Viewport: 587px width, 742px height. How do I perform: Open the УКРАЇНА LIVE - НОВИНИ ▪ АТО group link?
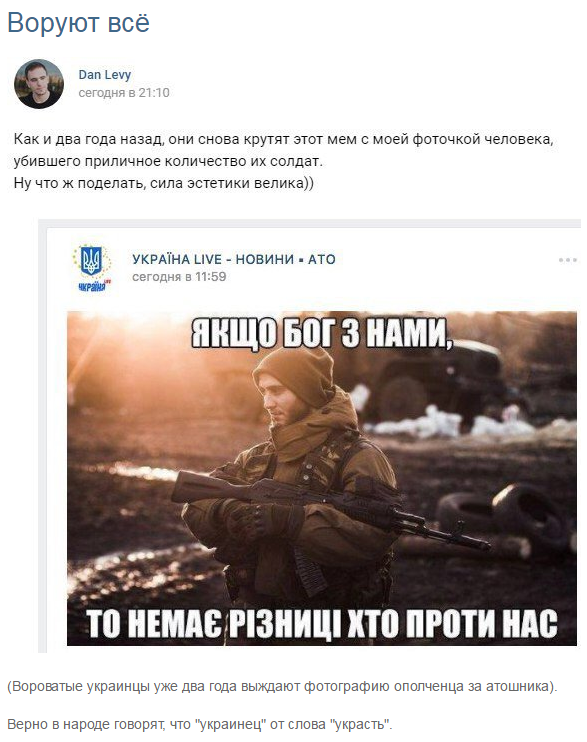(x=234, y=259)
